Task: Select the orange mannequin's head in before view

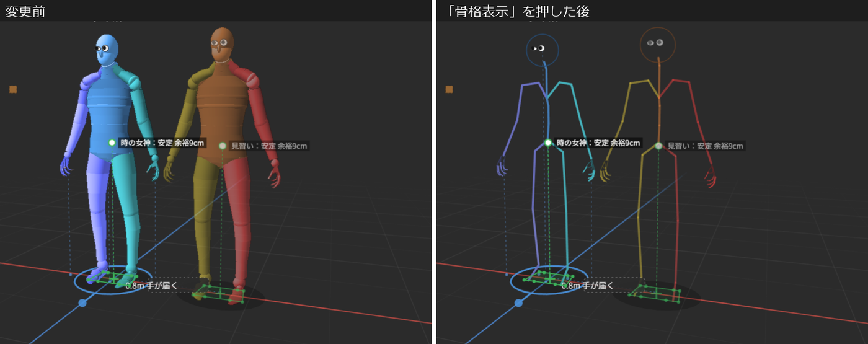Action: pyautogui.click(x=221, y=44)
